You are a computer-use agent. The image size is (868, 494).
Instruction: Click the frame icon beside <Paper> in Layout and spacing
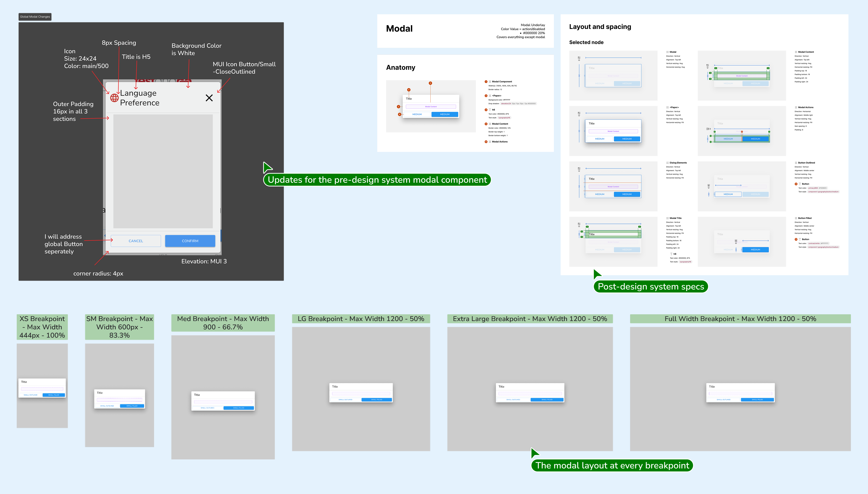point(667,107)
